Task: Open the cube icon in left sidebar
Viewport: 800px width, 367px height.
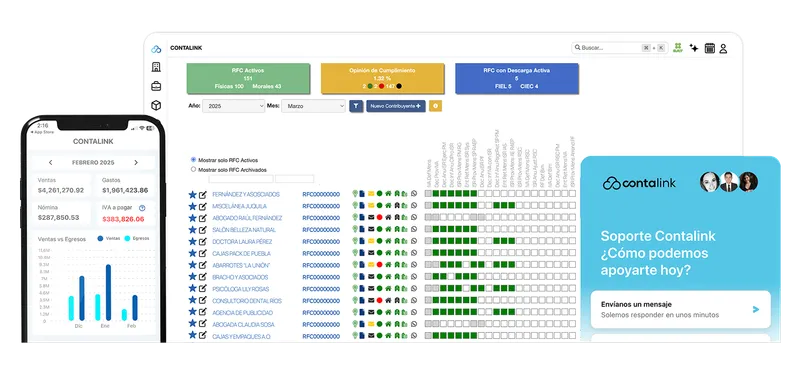Action: (156, 105)
